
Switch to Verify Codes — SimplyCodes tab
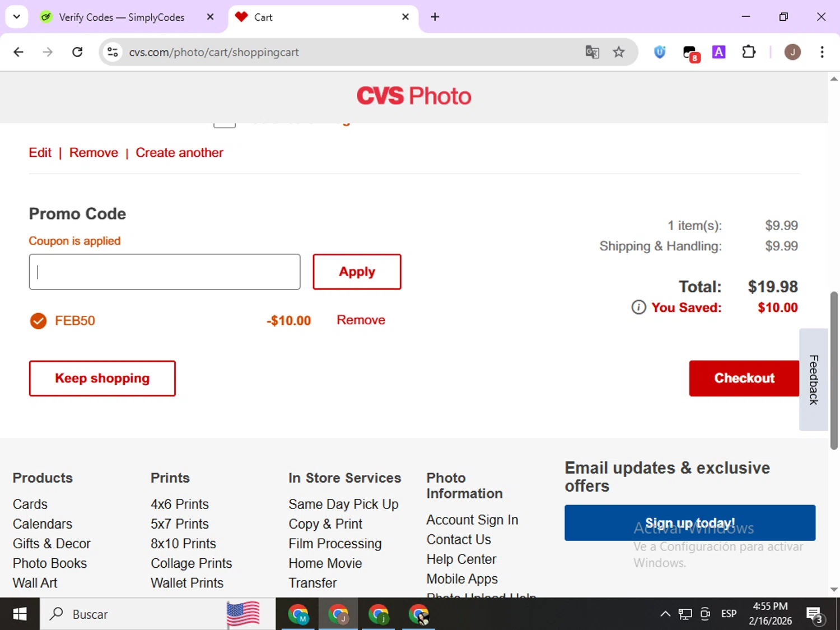(x=122, y=17)
